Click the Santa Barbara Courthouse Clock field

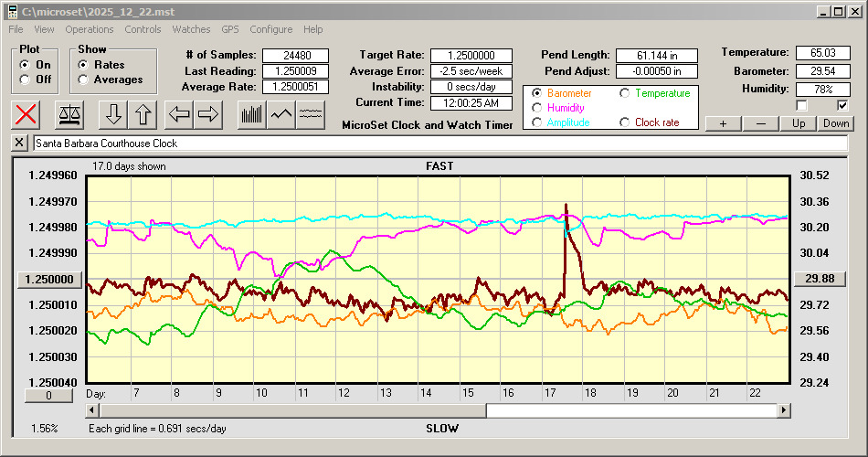point(439,143)
